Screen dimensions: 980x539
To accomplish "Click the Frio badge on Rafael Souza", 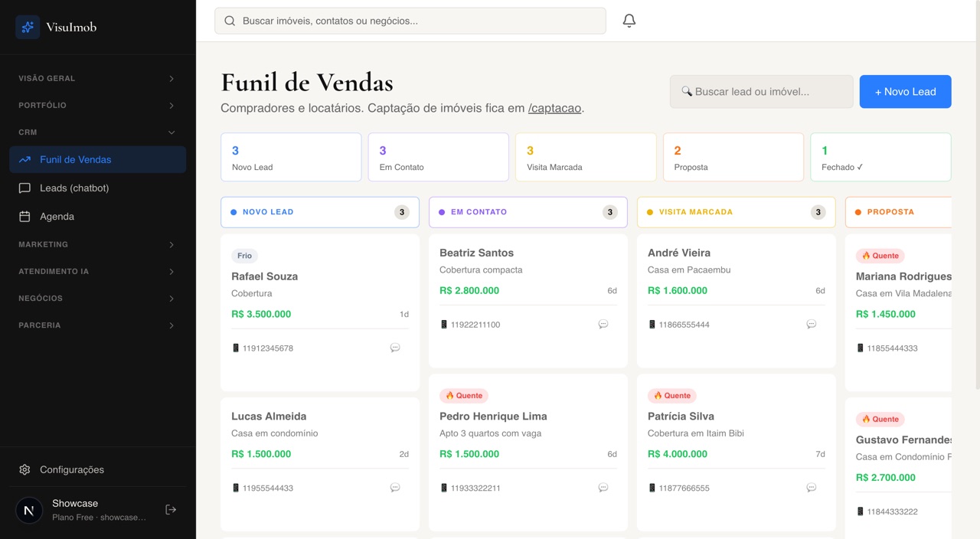I will point(244,256).
